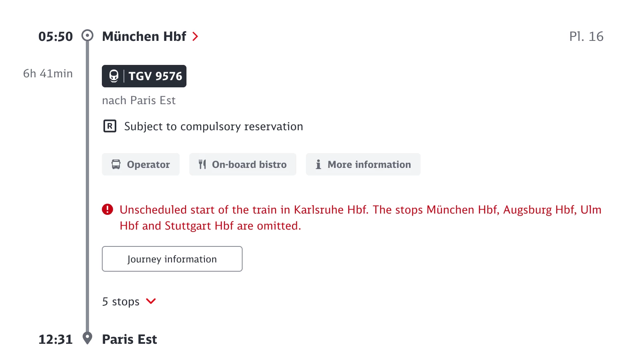This screenshot has width=644, height=355.
Task: Click the Pl. 16 platform label
Action: coord(586,36)
